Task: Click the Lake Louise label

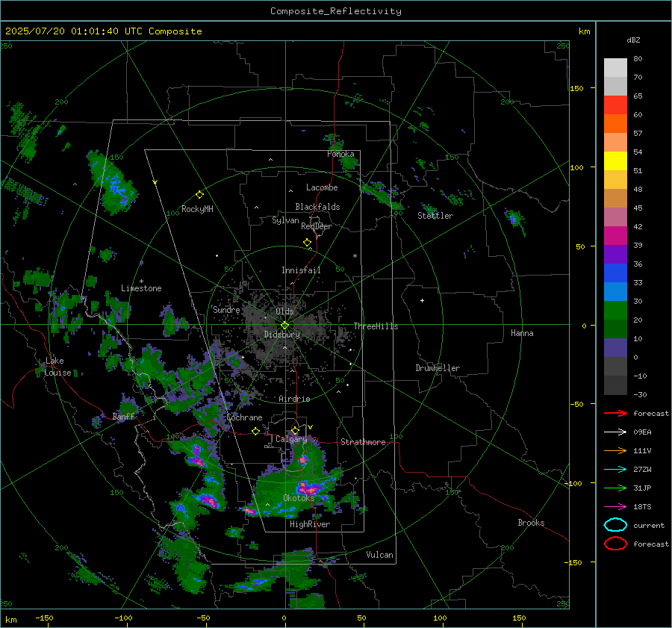Action: (57, 367)
